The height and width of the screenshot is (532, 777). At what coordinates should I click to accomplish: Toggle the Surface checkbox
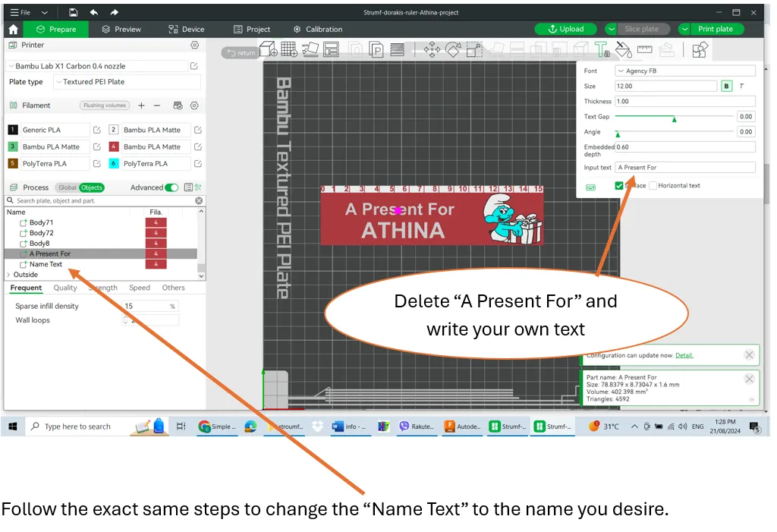tap(619, 185)
